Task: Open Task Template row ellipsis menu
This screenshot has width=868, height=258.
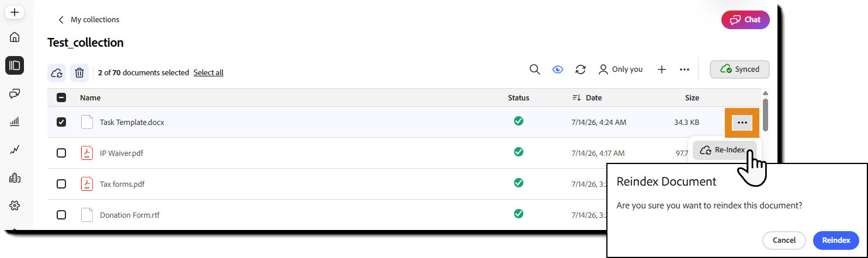Action: pos(742,123)
